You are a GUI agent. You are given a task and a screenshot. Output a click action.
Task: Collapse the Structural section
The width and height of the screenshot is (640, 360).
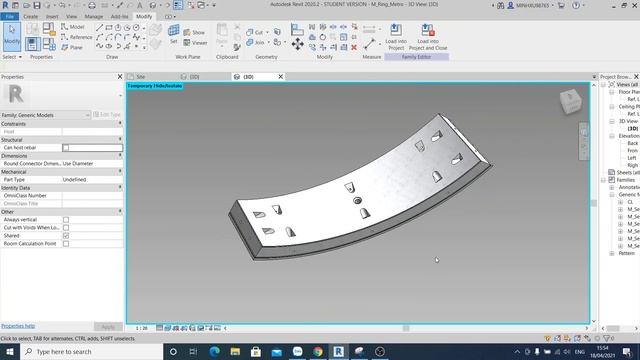pos(120,139)
